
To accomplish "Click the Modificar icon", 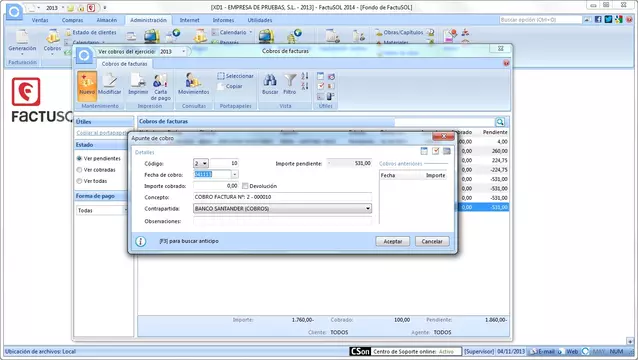I will click(109, 85).
